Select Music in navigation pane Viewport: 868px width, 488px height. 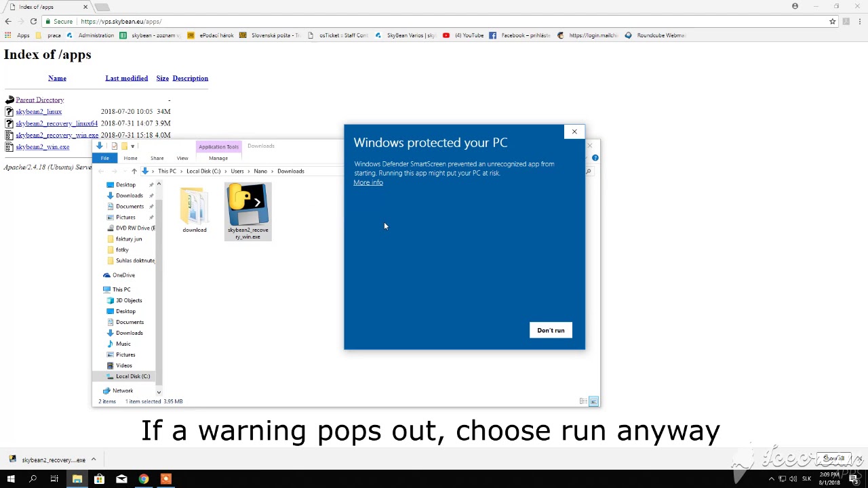tap(119, 344)
